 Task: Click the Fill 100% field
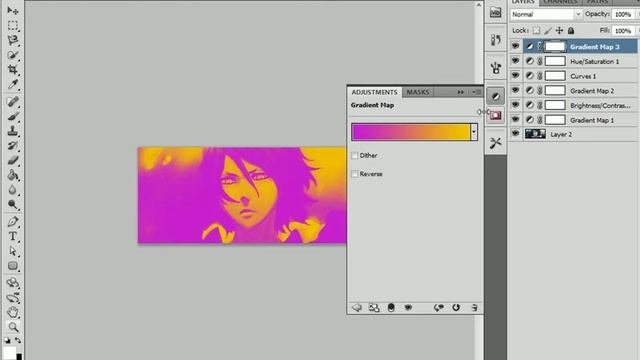click(x=623, y=31)
